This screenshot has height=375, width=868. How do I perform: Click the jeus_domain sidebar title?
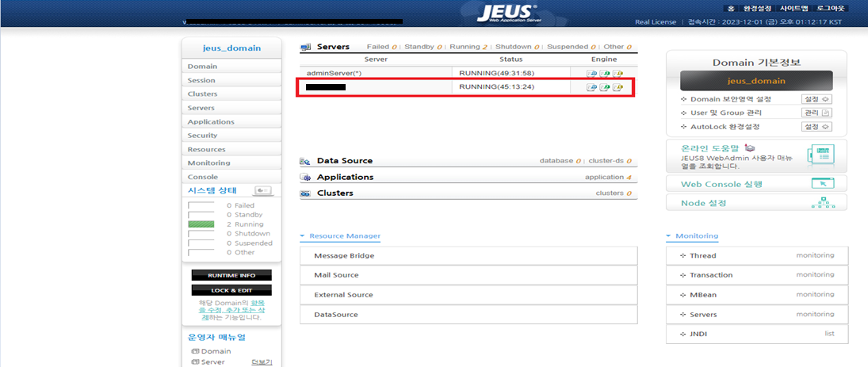coord(231,48)
